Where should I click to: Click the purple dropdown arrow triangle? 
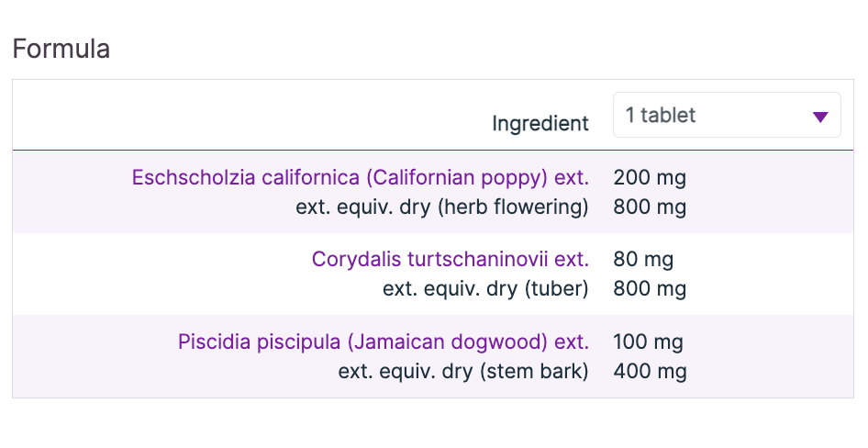click(820, 117)
